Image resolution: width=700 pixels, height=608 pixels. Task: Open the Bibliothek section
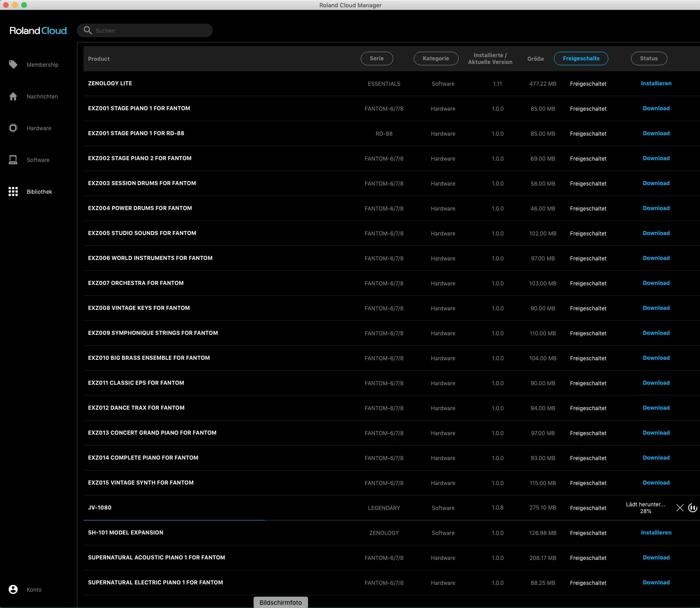click(39, 192)
